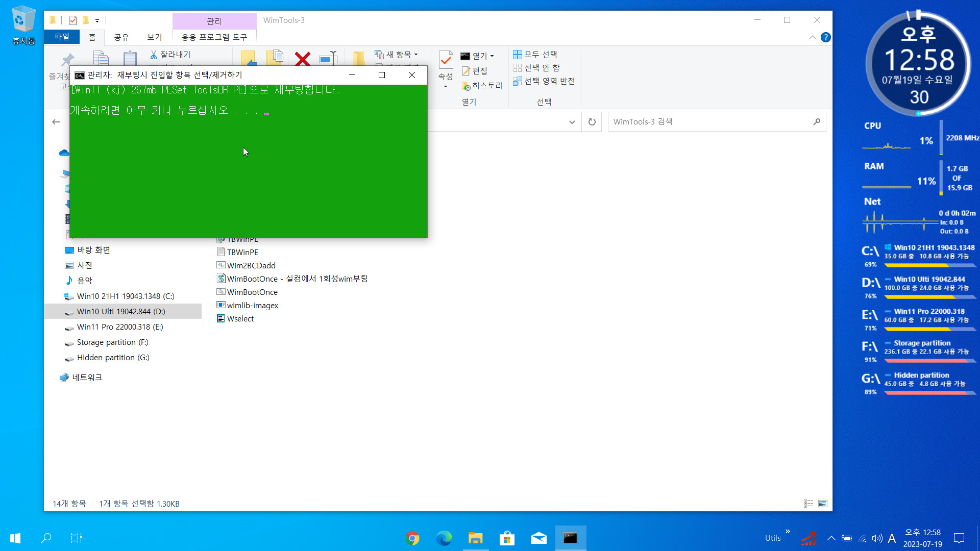
Task: Switch to details view icon in status bar
Action: (x=808, y=504)
